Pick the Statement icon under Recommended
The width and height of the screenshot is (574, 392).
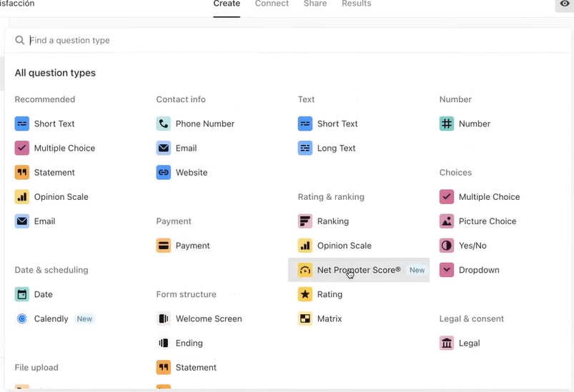pos(22,172)
